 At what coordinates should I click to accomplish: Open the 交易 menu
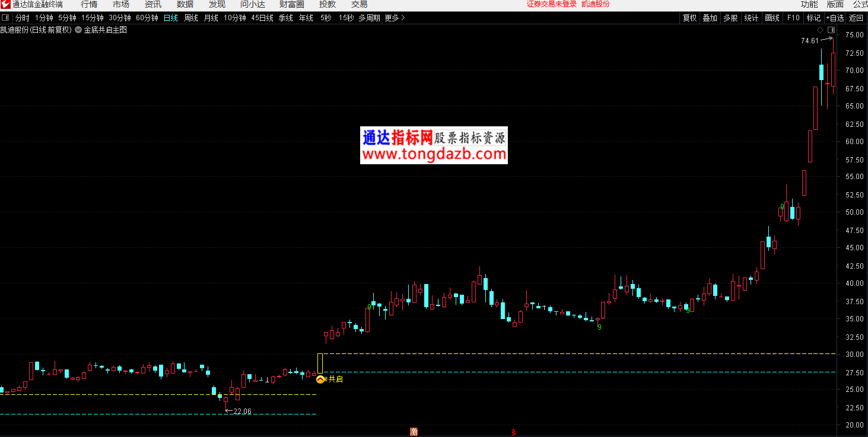tap(360, 5)
